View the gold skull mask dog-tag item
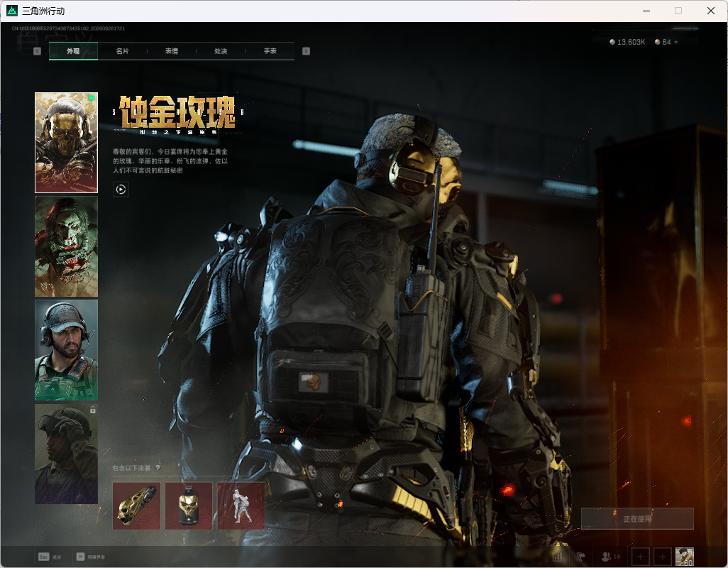Screen dimensions: 728x568 [189, 506]
